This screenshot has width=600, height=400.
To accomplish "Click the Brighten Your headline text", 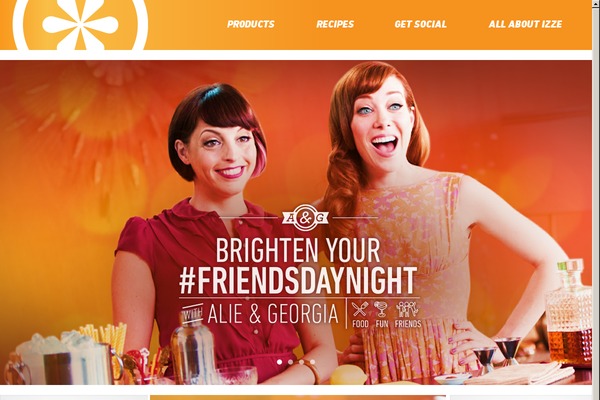I will tap(298, 250).
